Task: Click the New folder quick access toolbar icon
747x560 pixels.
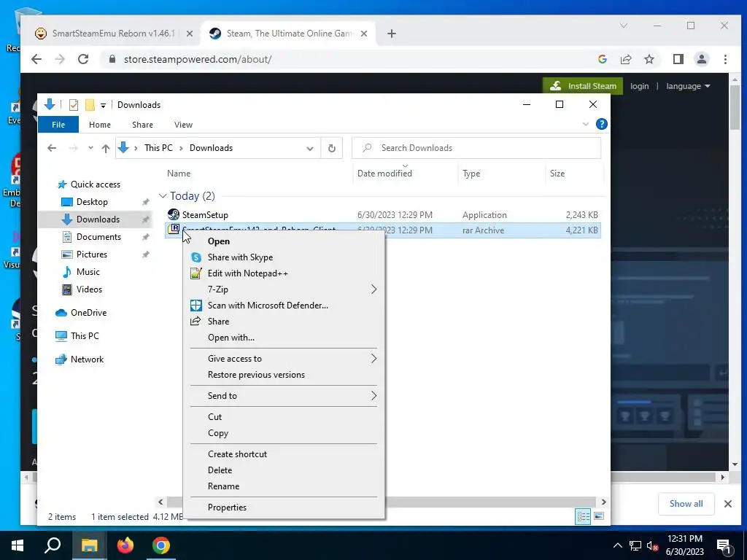Action: 90,105
